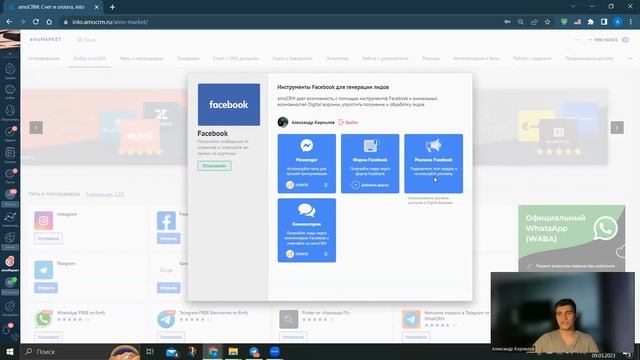Click the amoCRM account logo in sidebar
The height and width of the screenshot is (360, 640).
tap(10, 40)
